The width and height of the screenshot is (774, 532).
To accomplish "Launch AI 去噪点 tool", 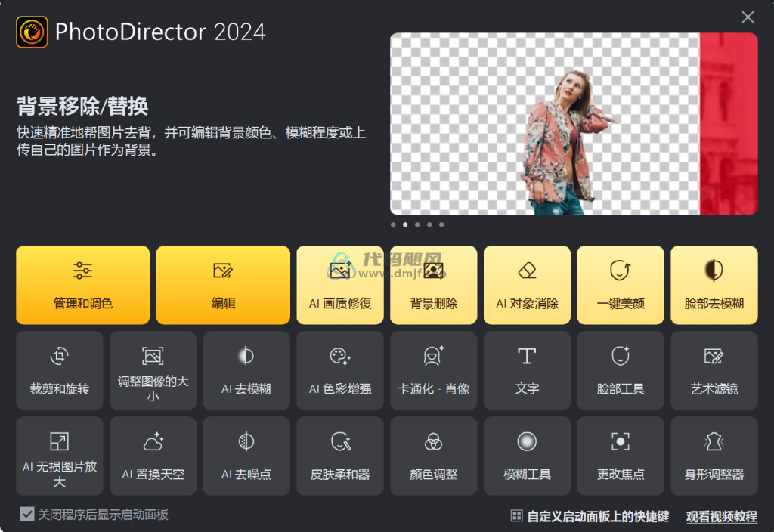I will coord(246,456).
